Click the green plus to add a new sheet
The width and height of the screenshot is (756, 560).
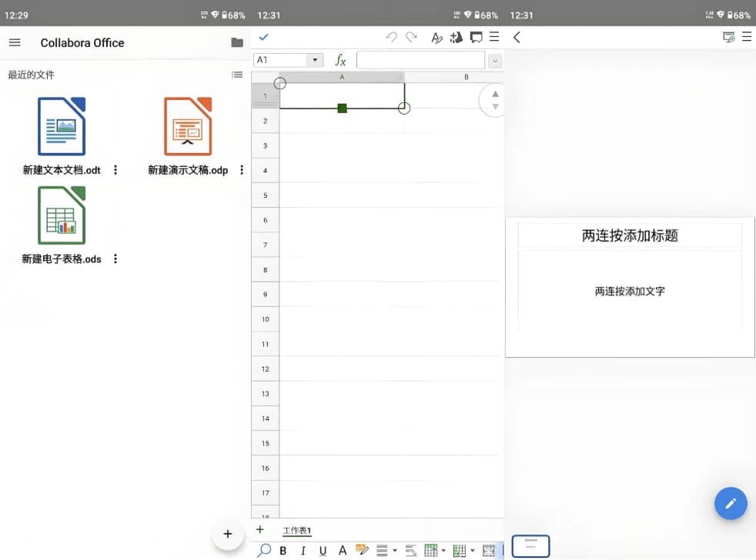(x=259, y=530)
